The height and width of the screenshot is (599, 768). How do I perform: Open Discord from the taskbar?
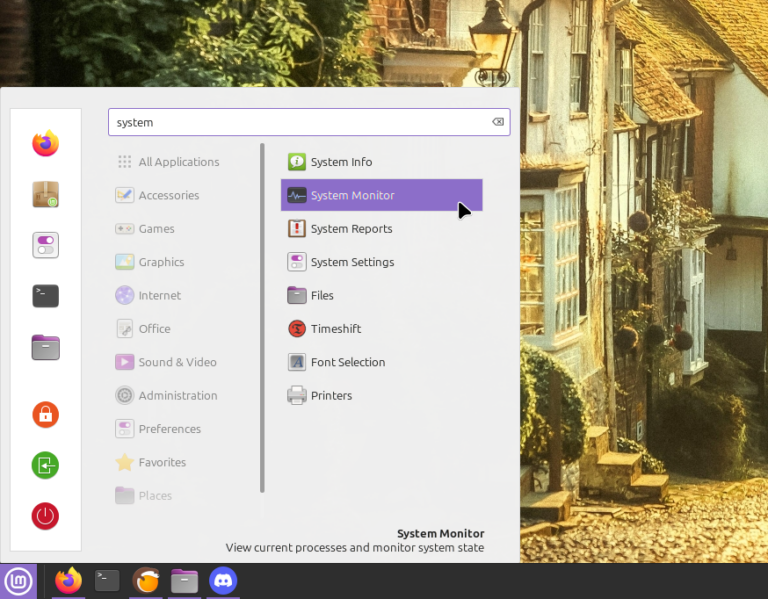(x=223, y=581)
